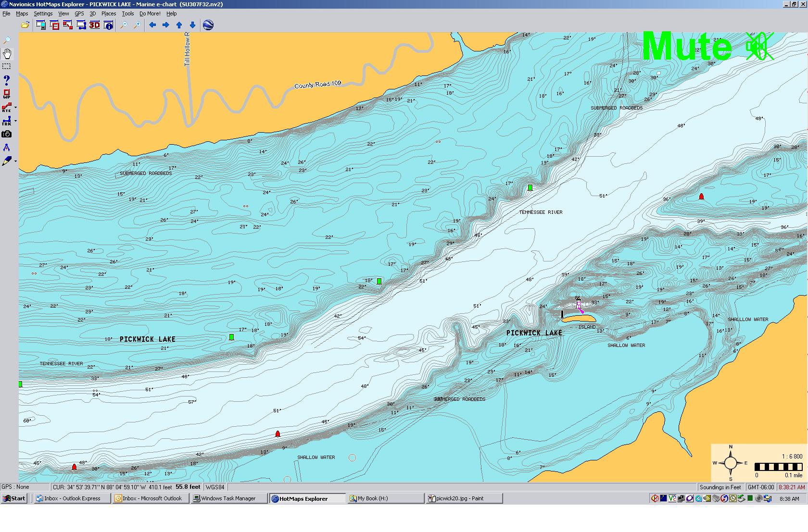Activate the rectangular selection tool
The height and width of the screenshot is (532, 808).
tap(7, 66)
